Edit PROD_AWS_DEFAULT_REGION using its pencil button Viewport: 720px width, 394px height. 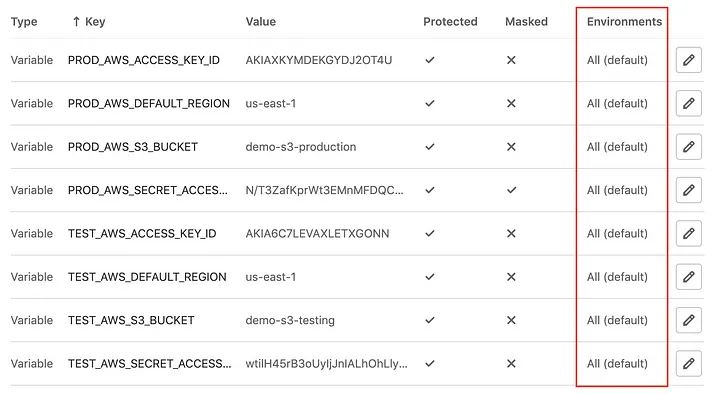(x=688, y=103)
